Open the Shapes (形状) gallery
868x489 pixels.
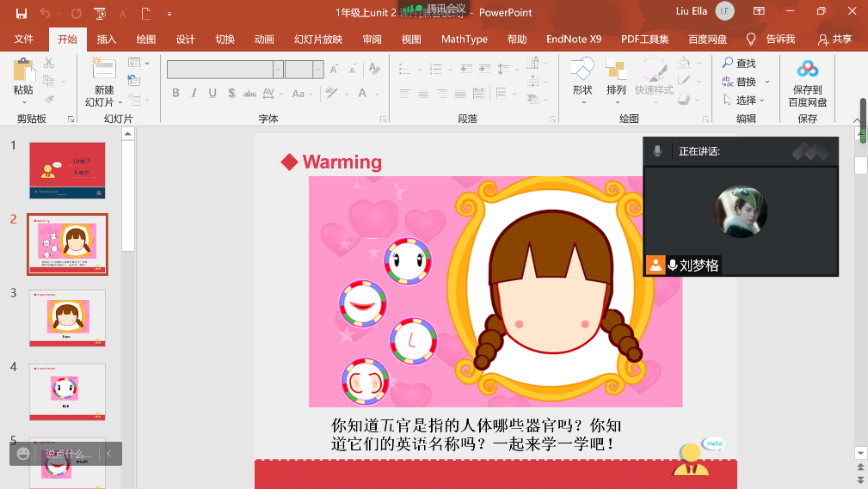(x=582, y=70)
